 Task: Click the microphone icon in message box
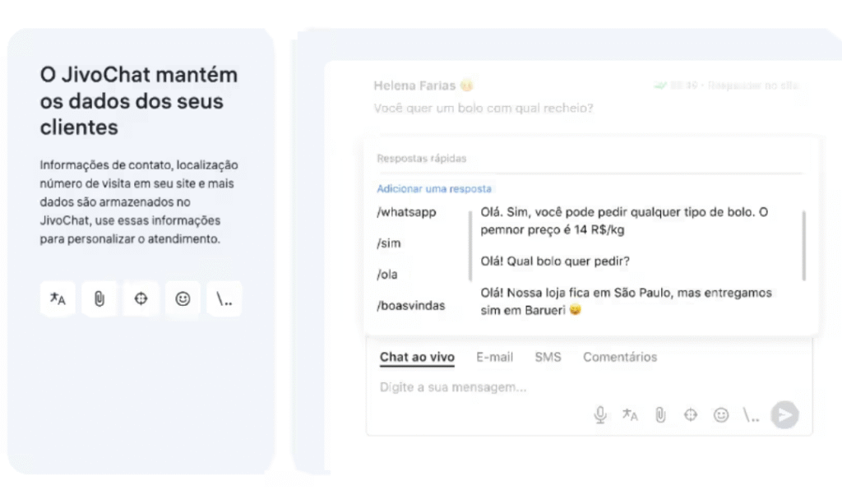tap(600, 415)
